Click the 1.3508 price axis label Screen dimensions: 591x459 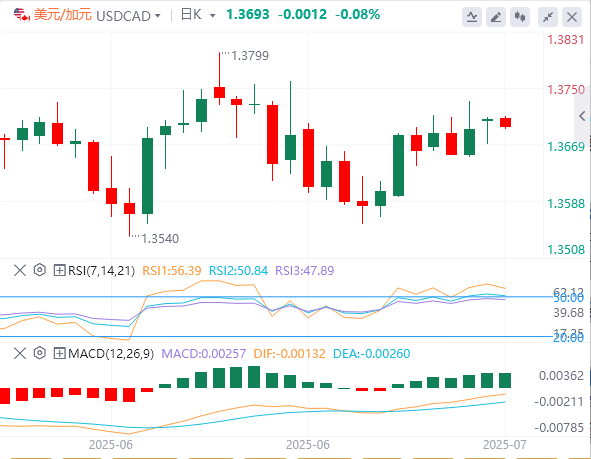566,249
